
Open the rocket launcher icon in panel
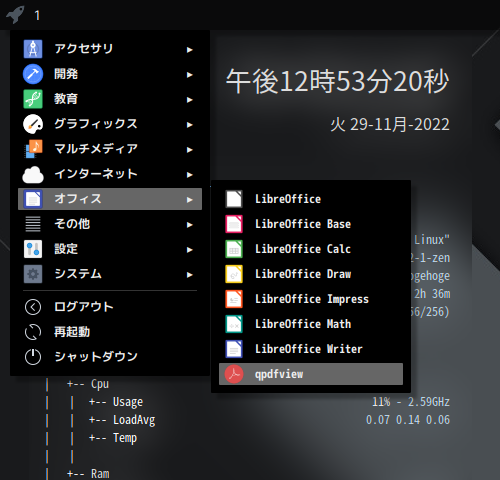15,14
